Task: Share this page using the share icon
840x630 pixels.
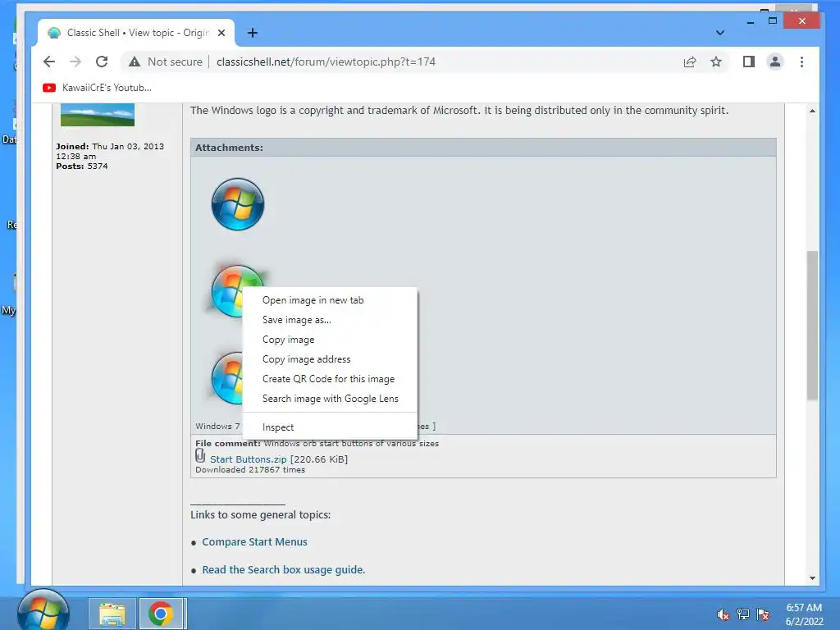Action: click(x=690, y=62)
